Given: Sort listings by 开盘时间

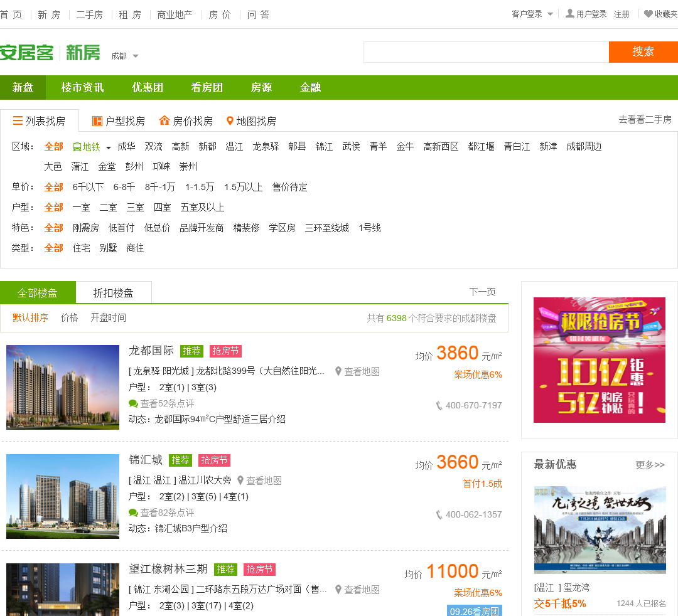Looking at the screenshot, I should coord(109,317).
